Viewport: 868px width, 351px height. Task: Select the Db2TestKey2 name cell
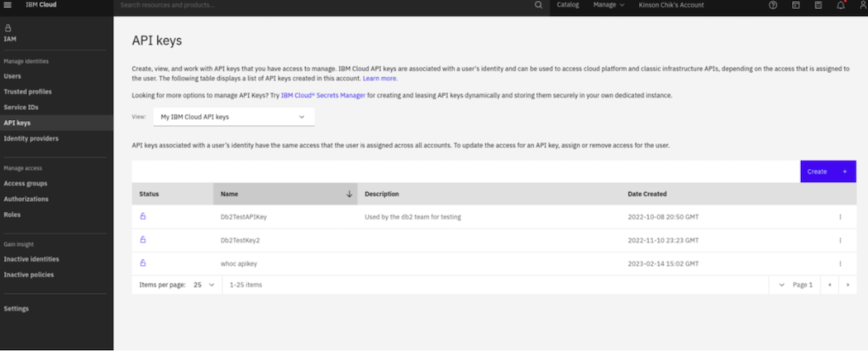(241, 240)
